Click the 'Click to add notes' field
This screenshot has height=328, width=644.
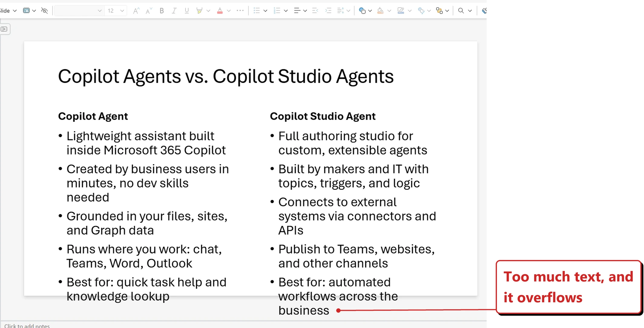click(27, 326)
